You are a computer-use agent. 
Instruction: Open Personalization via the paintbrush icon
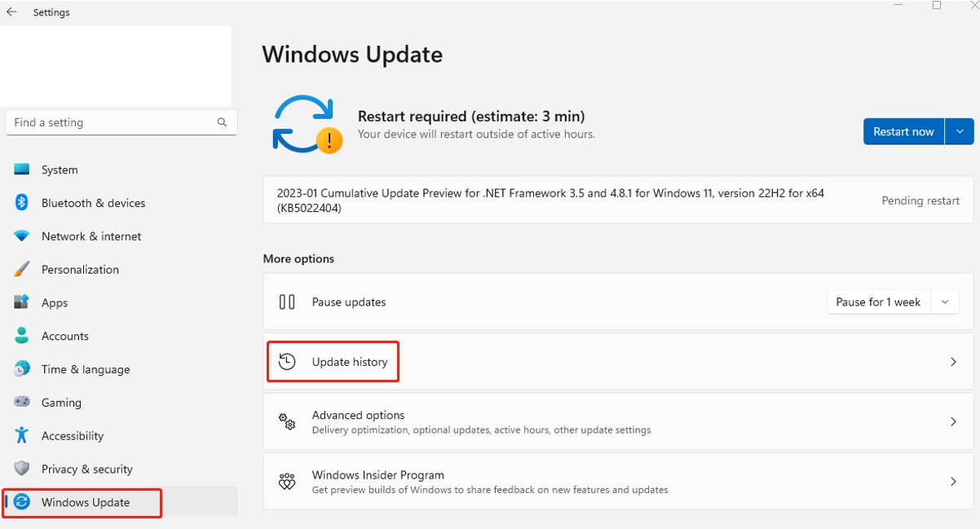point(22,269)
